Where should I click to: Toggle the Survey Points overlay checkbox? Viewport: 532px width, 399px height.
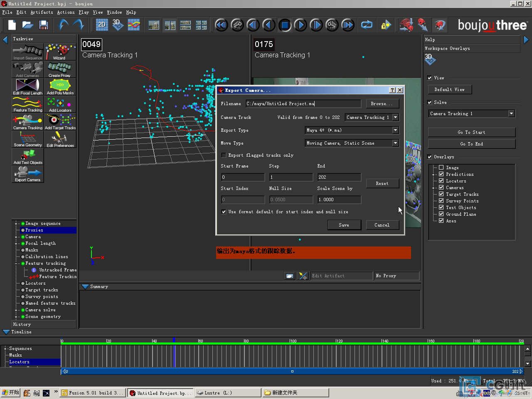pos(441,201)
